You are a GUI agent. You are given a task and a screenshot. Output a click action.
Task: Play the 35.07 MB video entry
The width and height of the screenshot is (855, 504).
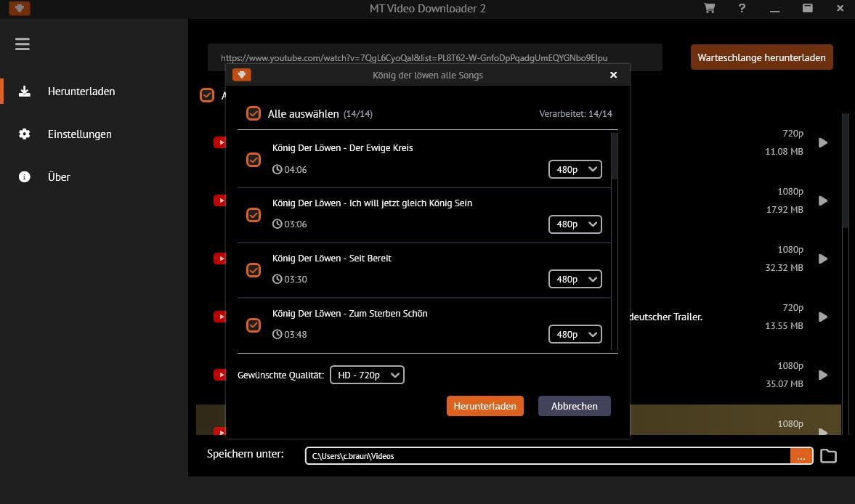click(823, 375)
